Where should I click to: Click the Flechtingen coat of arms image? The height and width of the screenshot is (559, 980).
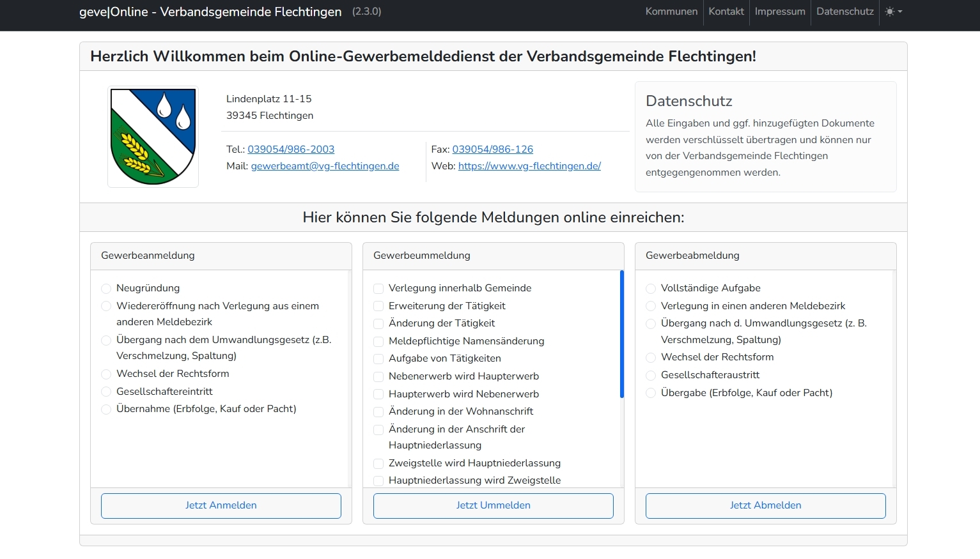[153, 137]
